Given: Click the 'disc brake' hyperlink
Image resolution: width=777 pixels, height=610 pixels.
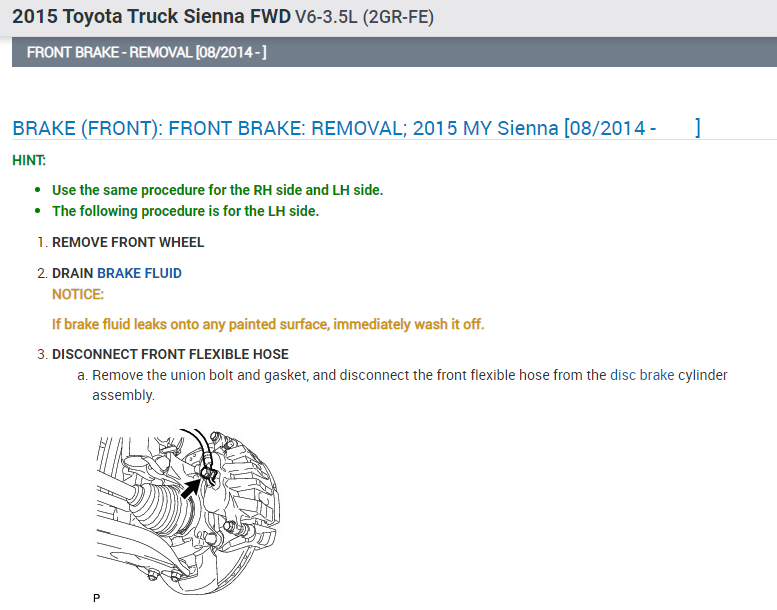Looking at the screenshot, I should (642, 376).
